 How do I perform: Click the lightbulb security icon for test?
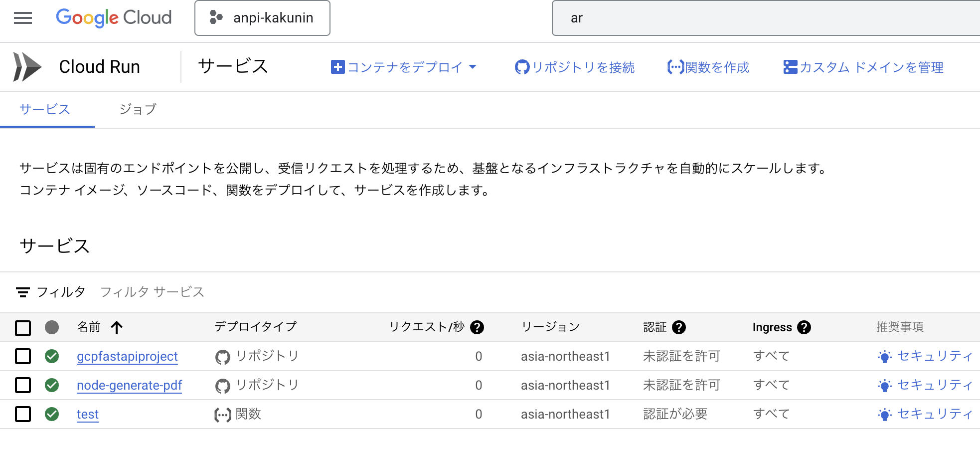coord(885,415)
